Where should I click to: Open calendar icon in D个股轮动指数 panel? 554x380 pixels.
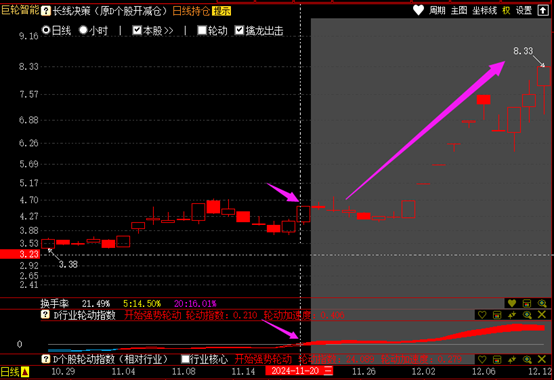497,360
